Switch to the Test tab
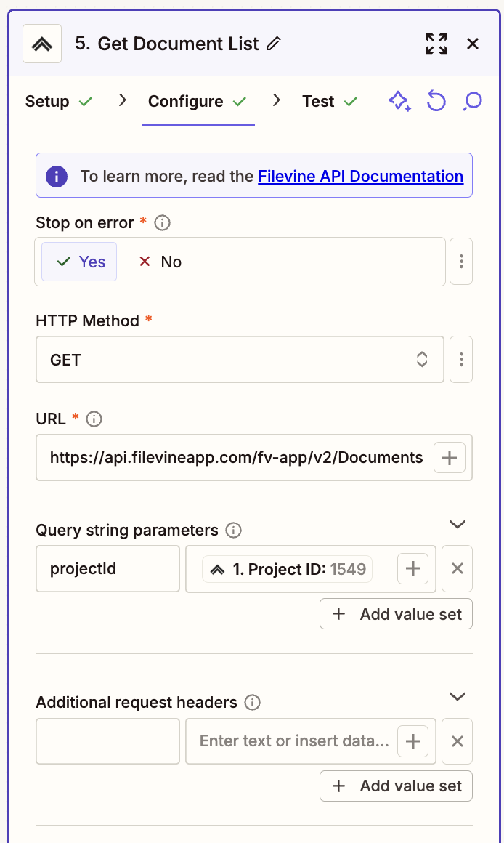The width and height of the screenshot is (504, 843). 317,102
